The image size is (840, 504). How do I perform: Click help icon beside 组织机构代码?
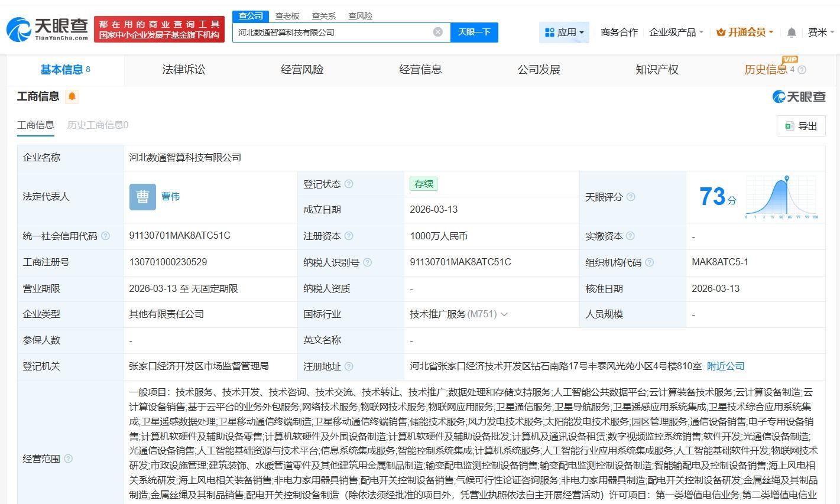click(649, 262)
